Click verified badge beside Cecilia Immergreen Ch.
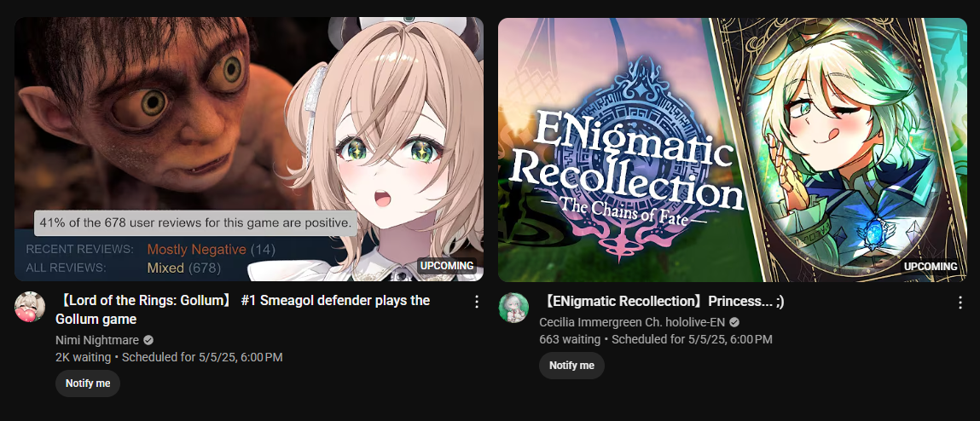Screen dimensions: 980x421 pyautogui.click(x=734, y=322)
